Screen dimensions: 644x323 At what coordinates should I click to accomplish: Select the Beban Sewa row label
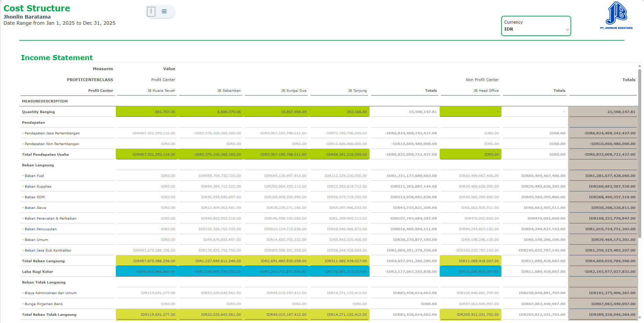[34, 208]
